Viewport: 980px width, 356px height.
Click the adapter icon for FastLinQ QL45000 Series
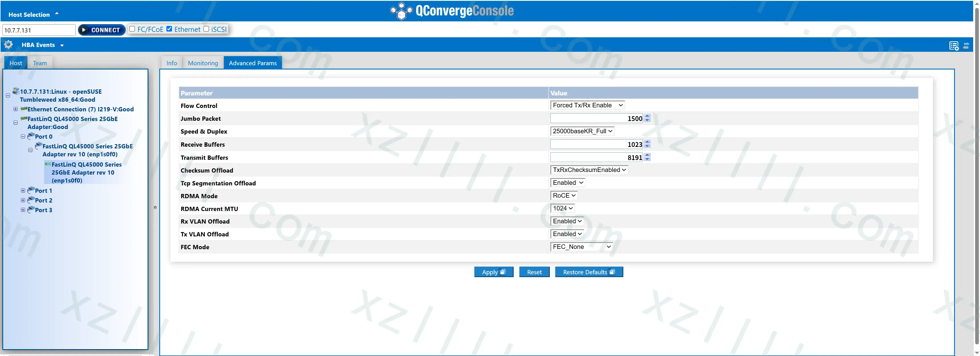(x=24, y=119)
